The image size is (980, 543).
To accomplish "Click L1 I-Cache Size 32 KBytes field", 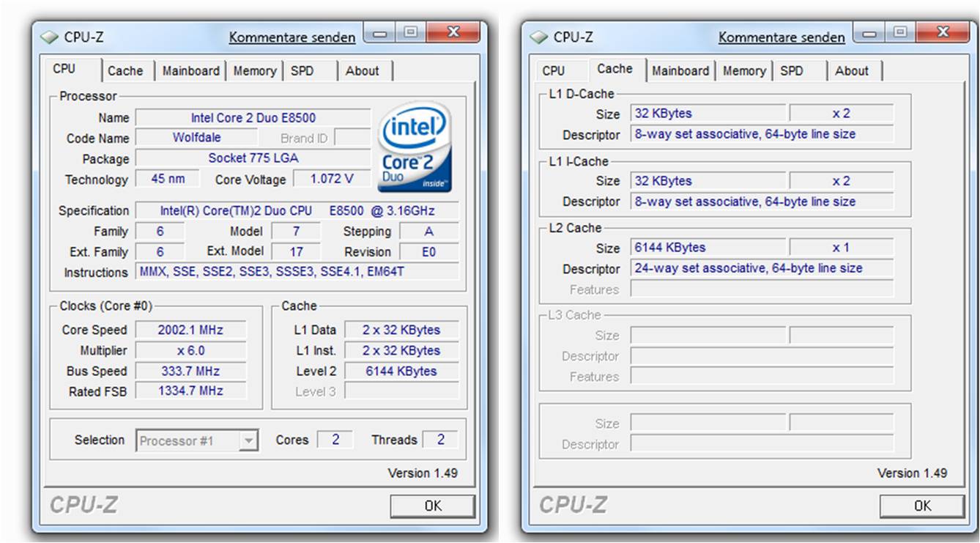I will [x=708, y=181].
